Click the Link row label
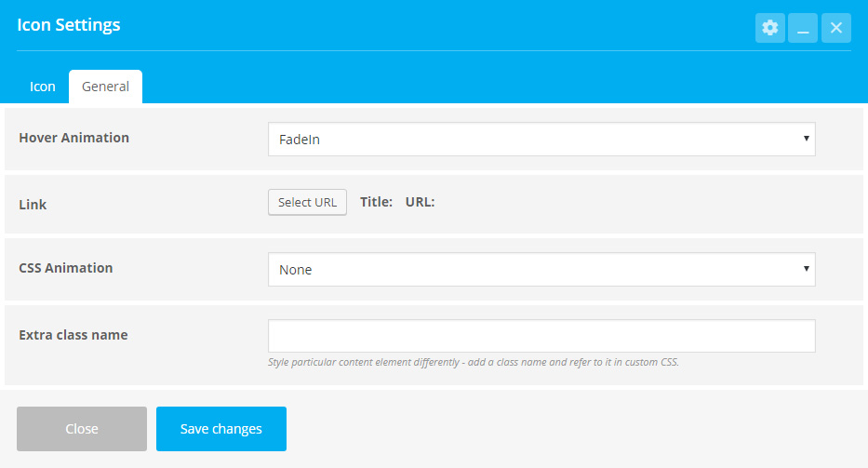Screen dimensions: 868x468 click(33, 205)
